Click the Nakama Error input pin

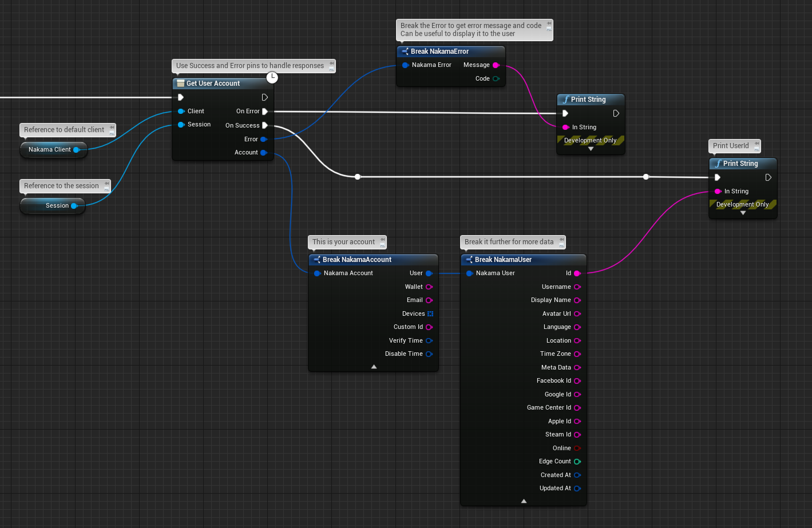pos(405,65)
